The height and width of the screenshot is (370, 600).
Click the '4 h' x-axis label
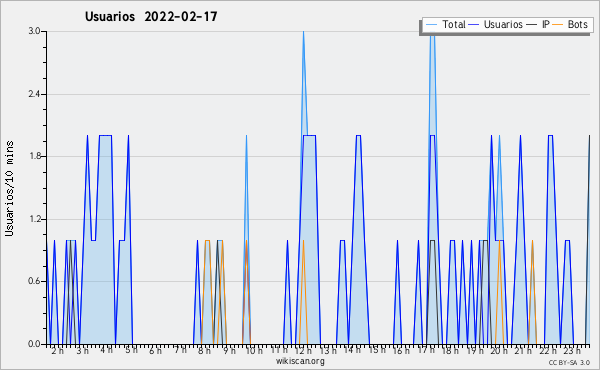[106, 350]
